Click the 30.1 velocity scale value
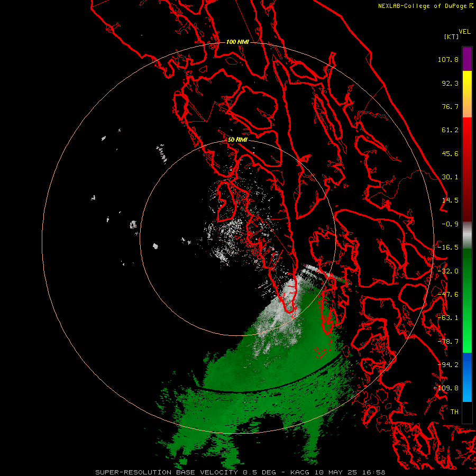The width and height of the screenshot is (476, 476). 450,177
